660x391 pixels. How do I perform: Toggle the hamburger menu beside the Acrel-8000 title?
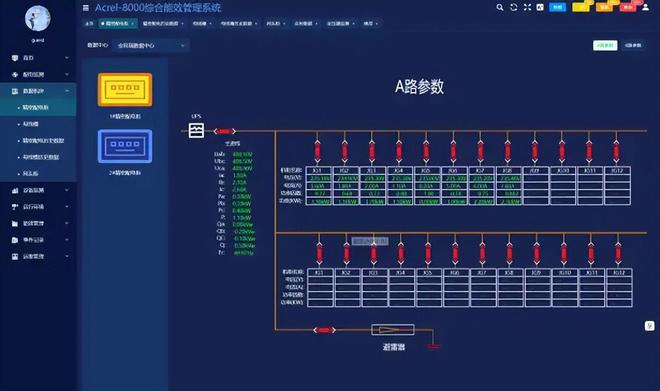click(86, 8)
